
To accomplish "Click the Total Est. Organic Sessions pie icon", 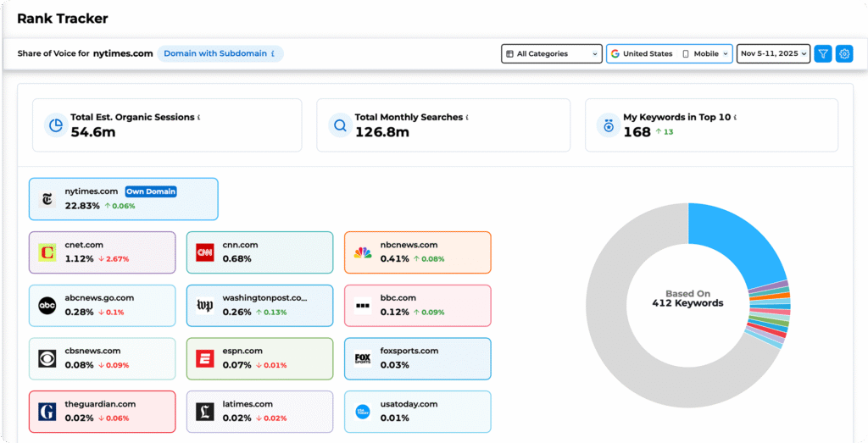I will pyautogui.click(x=55, y=125).
